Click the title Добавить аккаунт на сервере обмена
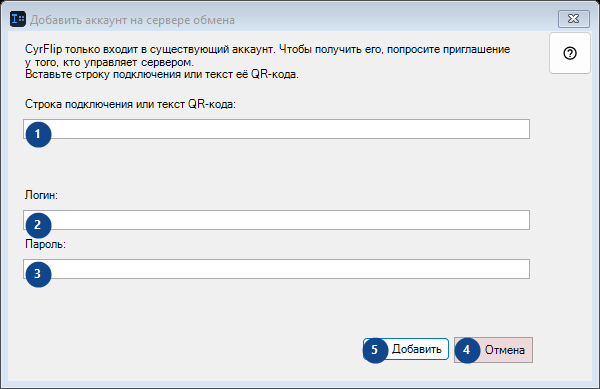 click(132, 20)
